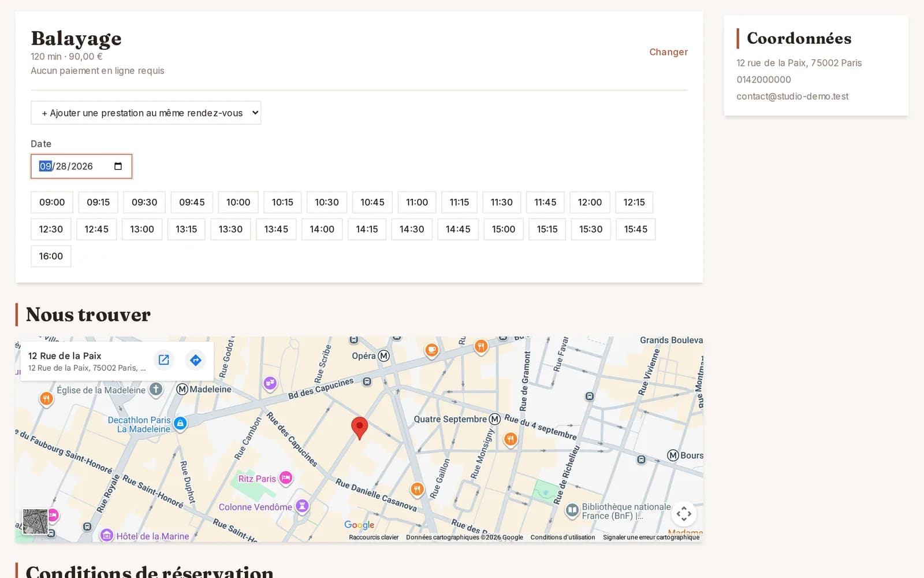Select the 11:00 time slot
924x578 pixels.
pos(417,202)
